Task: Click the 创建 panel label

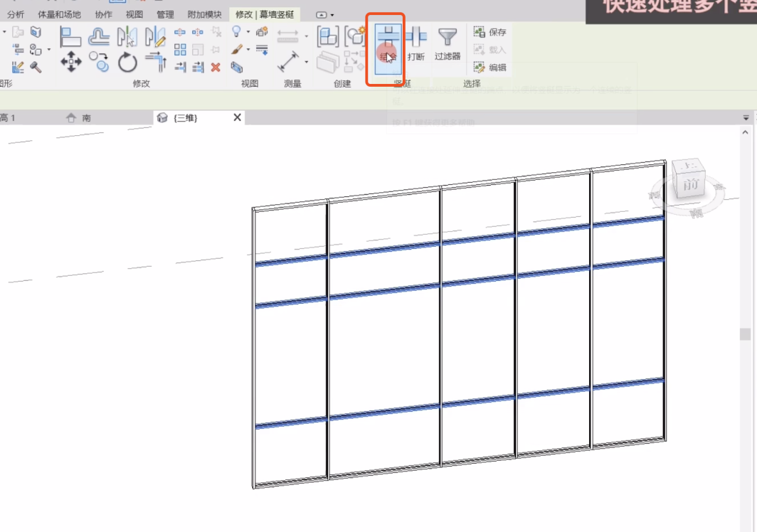Action: (x=342, y=83)
